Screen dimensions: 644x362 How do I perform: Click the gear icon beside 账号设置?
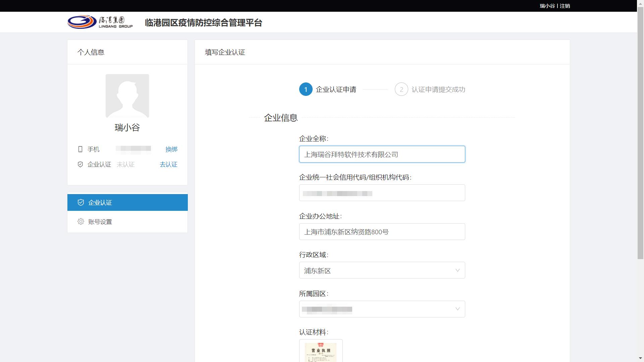tap(80, 222)
